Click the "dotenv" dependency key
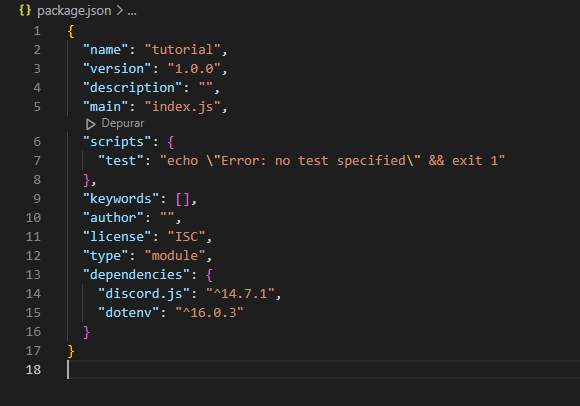580x406 pixels. pos(129,312)
